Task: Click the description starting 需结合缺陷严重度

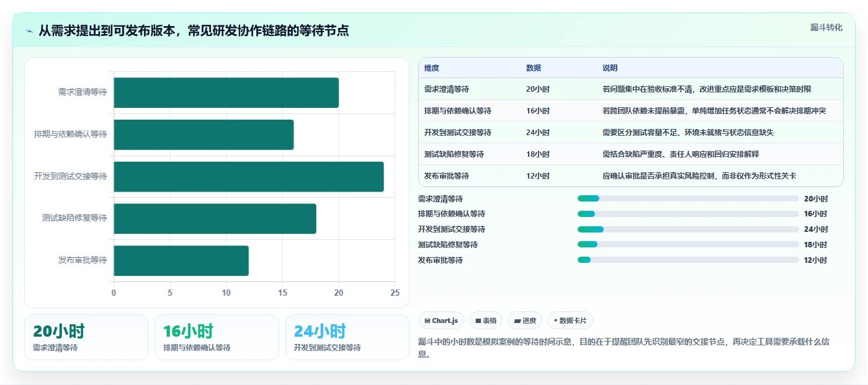Action: 681,154
